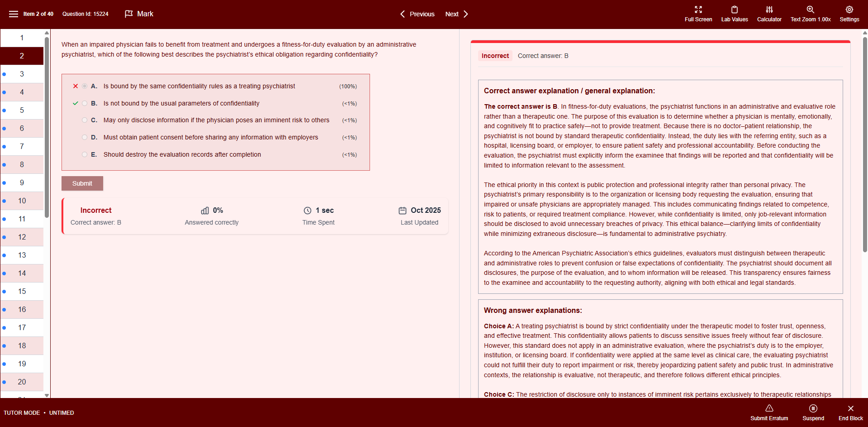Click the 'TUTOR MODE' status text

(x=22, y=413)
